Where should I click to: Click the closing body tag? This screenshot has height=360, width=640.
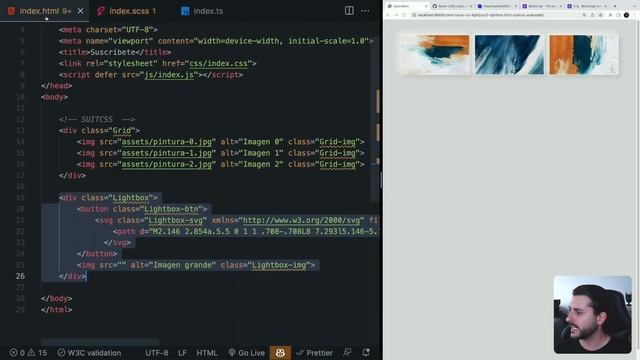click(56, 299)
